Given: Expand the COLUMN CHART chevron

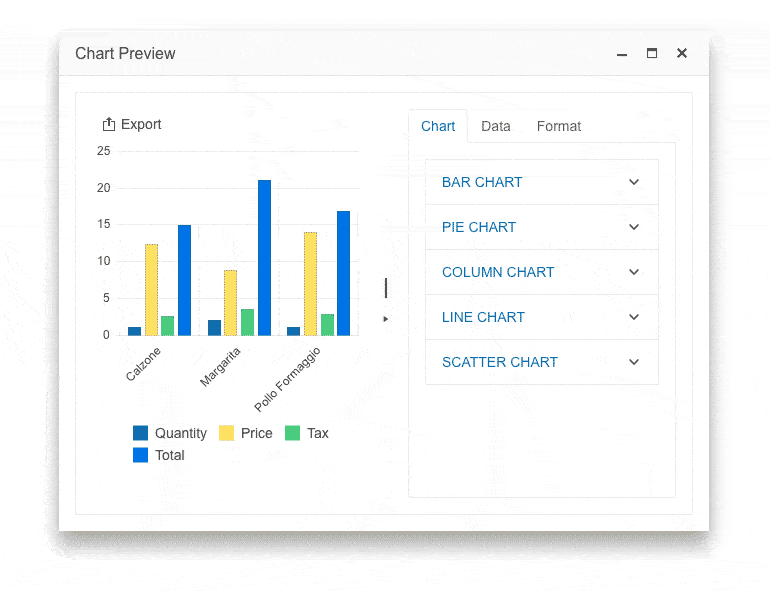Looking at the screenshot, I should click(634, 272).
